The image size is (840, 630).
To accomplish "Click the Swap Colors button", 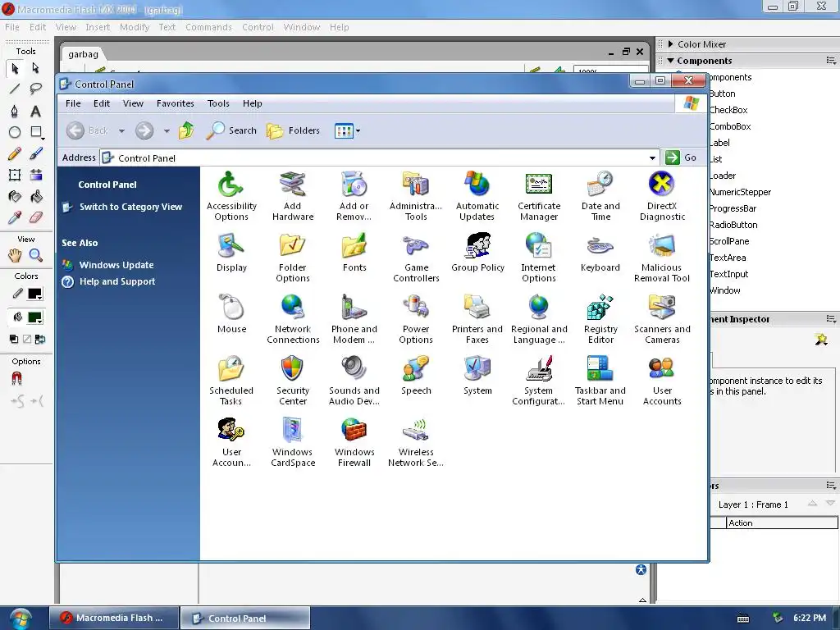I will pyautogui.click(x=40, y=339).
